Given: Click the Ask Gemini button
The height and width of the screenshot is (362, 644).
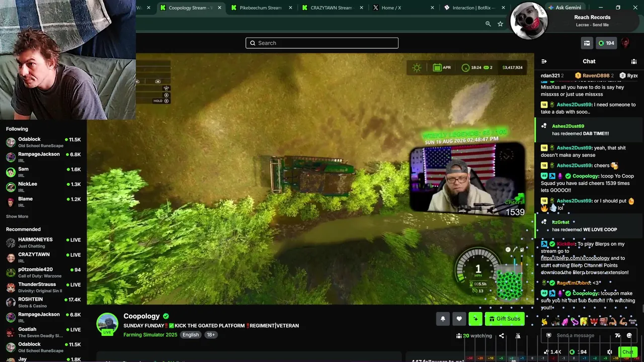Looking at the screenshot, I should 564,8.
